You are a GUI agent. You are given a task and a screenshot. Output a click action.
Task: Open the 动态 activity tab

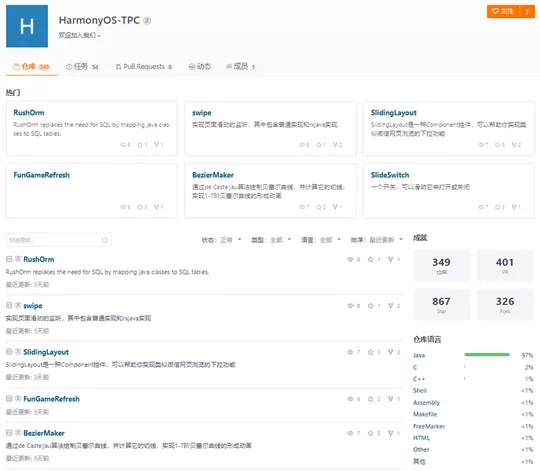click(x=200, y=66)
